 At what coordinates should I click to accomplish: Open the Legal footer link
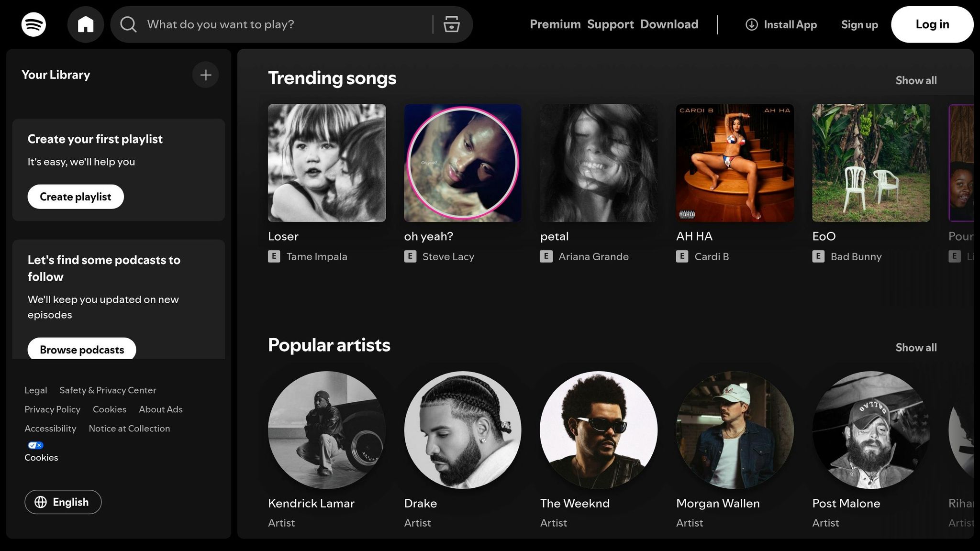pos(36,390)
